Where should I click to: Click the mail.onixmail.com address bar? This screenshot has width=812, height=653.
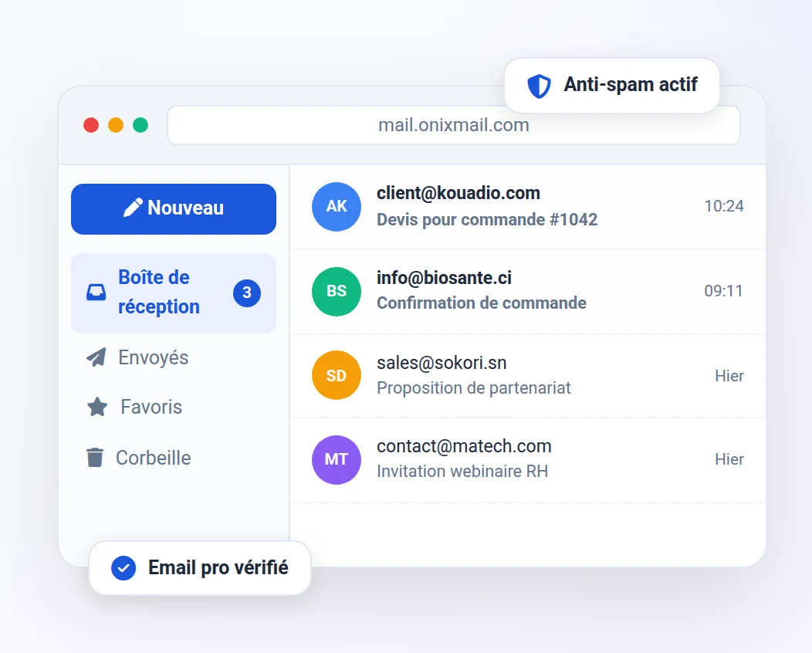pos(454,125)
